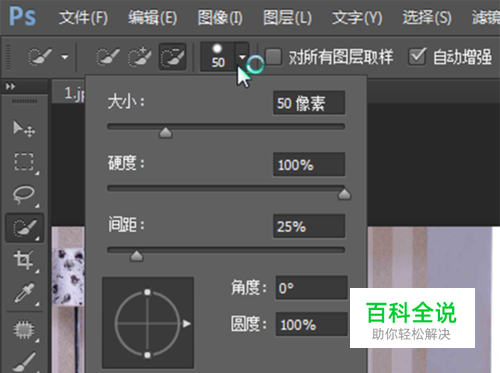
Task: Open the 图像(I) menu
Action: [220, 18]
